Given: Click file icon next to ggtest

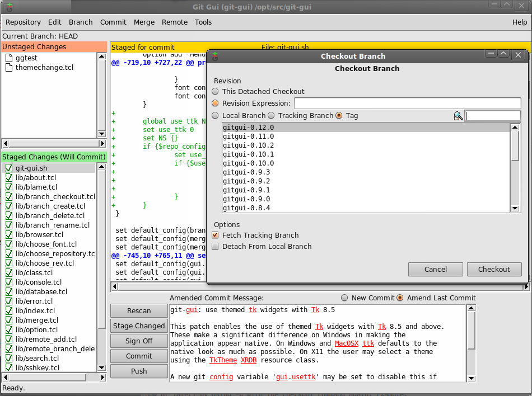Looking at the screenshot, I should point(9,58).
